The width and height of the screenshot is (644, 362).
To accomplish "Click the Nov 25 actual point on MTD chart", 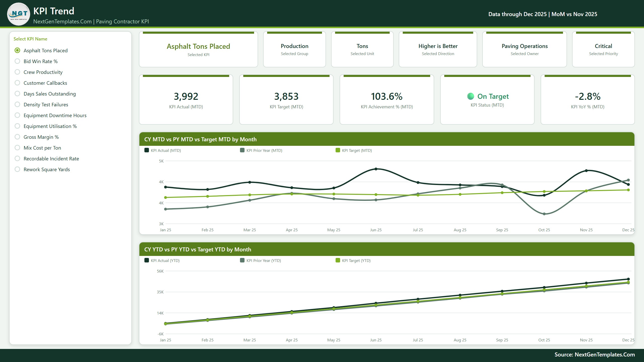I will (x=586, y=171).
